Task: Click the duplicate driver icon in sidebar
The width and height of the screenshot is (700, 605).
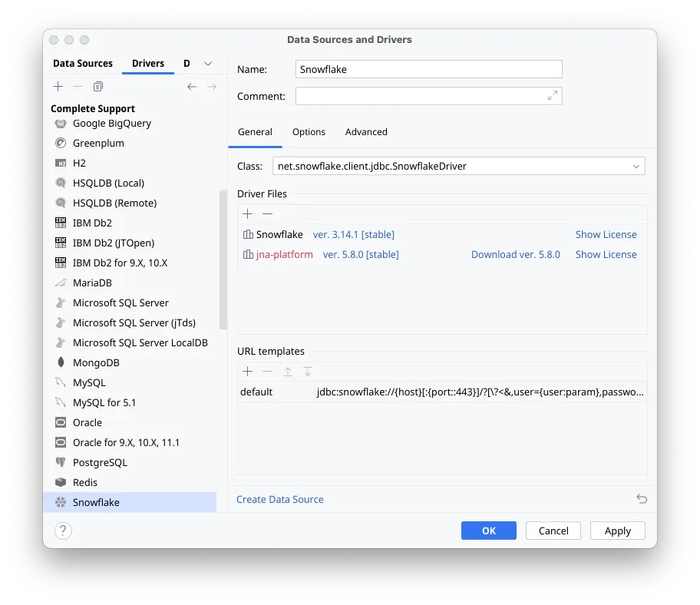Action: click(98, 87)
